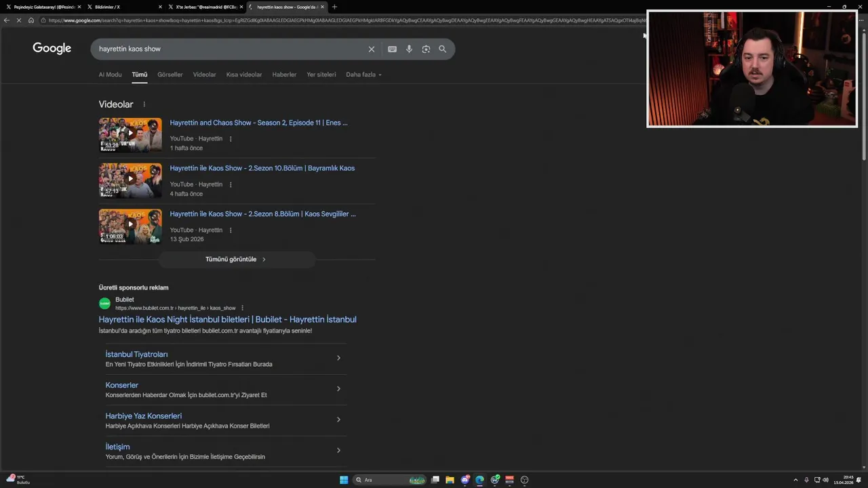This screenshot has width=868, height=488.
Task: Open Hayrettin ile Kaos Night İstanbul biletleri ad
Action: tap(227, 319)
